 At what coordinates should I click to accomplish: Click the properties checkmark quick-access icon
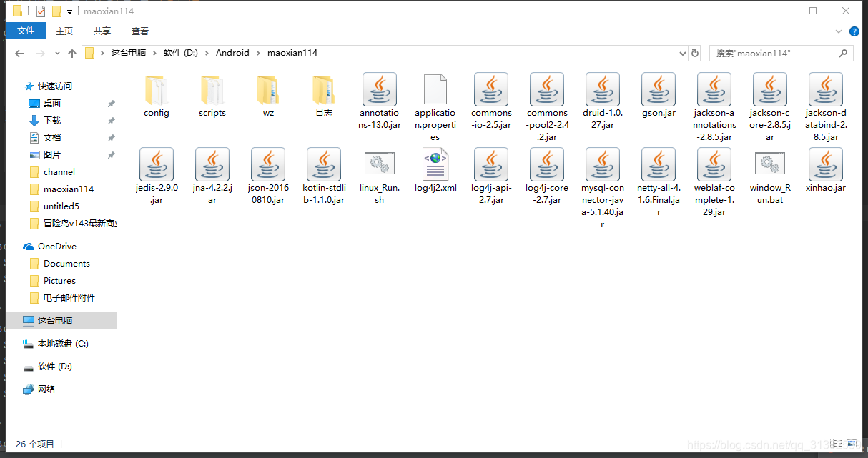pos(41,11)
